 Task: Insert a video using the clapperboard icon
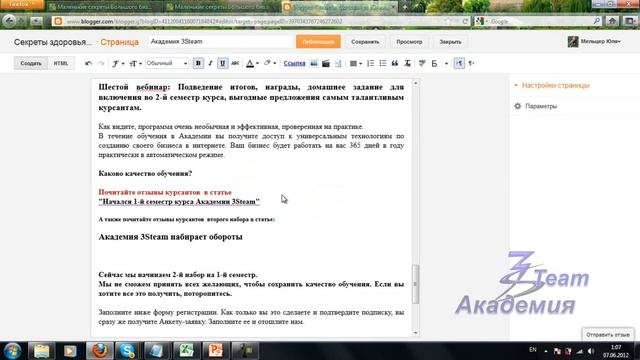click(x=326, y=63)
